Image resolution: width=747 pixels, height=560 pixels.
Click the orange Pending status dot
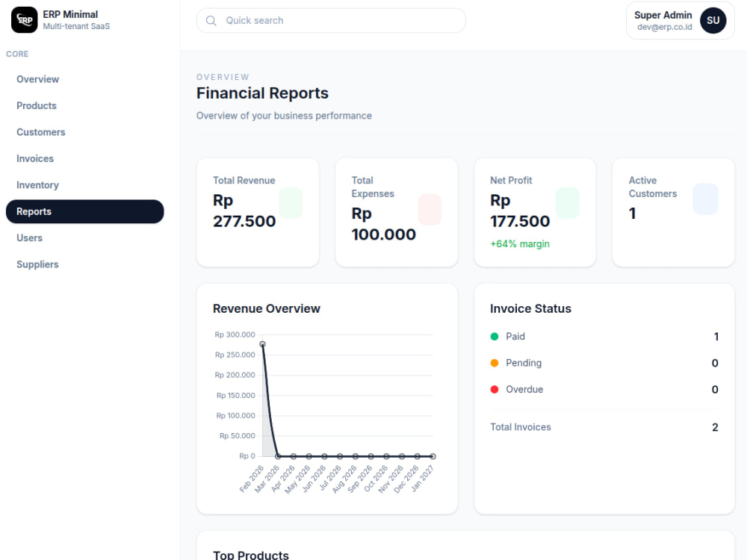(495, 363)
